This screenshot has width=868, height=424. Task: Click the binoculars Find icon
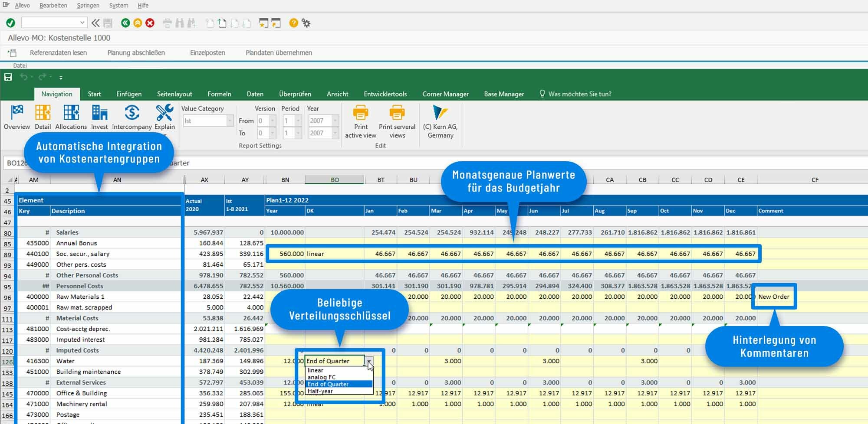pyautogui.click(x=180, y=23)
